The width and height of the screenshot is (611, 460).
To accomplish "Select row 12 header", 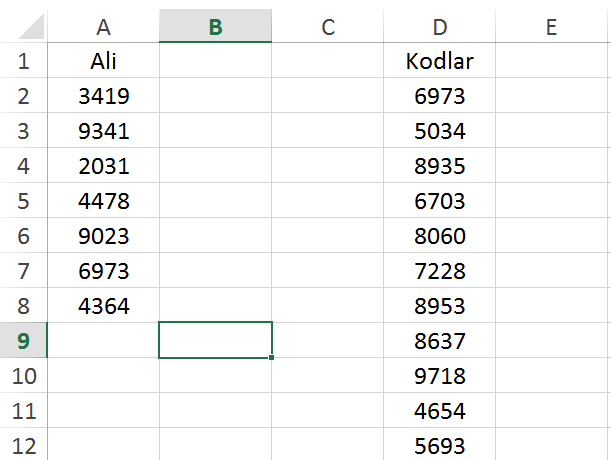I will pyautogui.click(x=24, y=445).
